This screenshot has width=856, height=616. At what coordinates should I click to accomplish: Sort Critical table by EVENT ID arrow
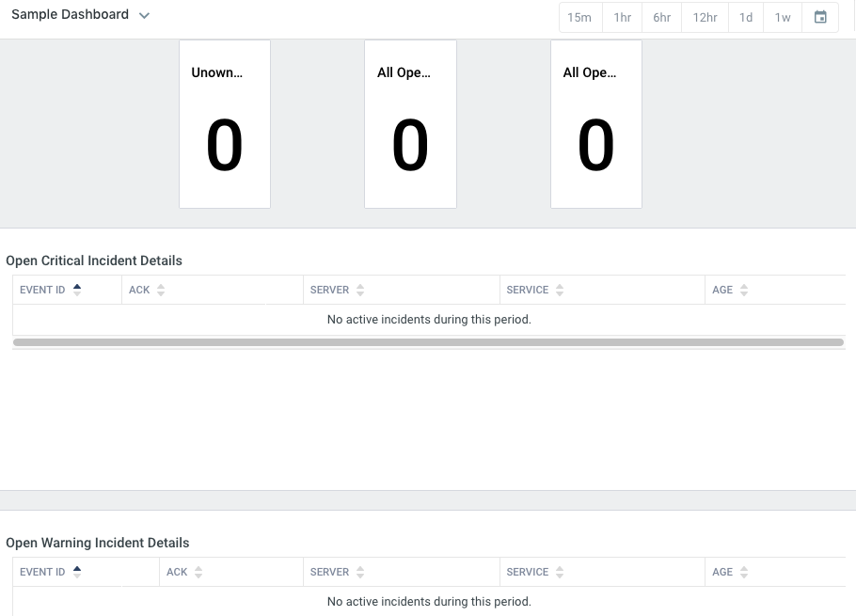(77, 290)
